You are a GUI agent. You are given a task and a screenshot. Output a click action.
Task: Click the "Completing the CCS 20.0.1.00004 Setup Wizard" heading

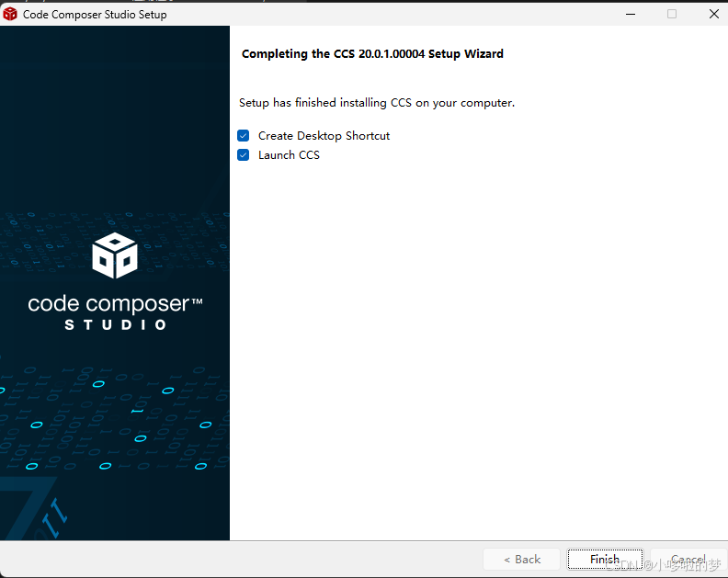[x=372, y=54]
